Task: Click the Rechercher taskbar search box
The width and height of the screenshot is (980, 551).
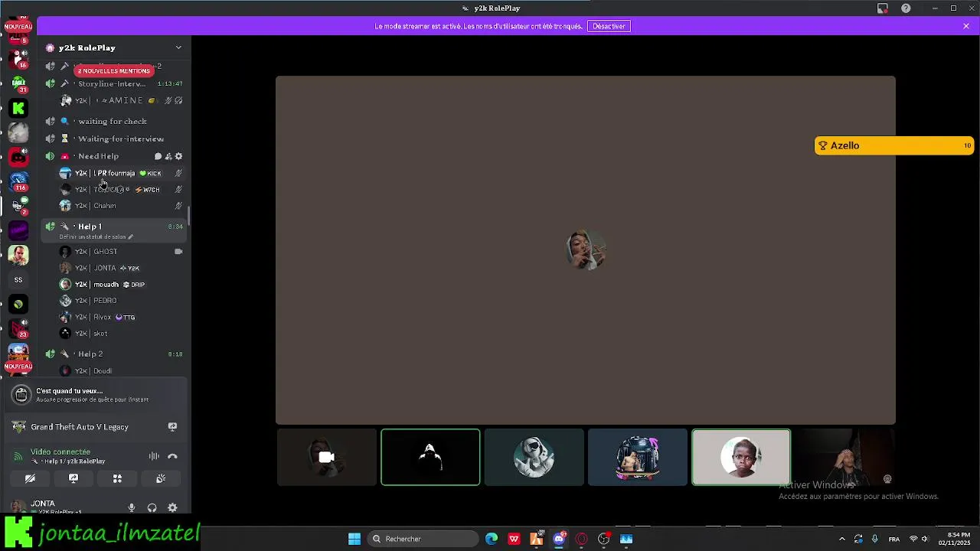Action: point(423,539)
